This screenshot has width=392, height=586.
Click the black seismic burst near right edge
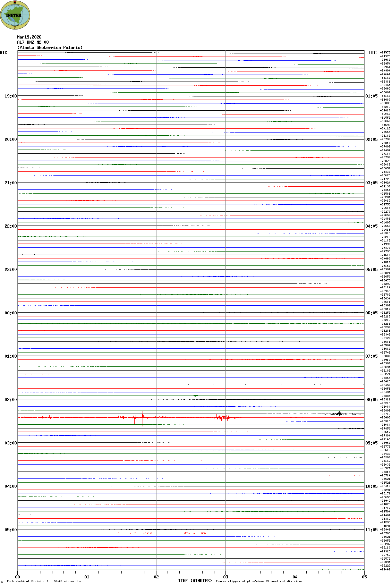(x=339, y=414)
